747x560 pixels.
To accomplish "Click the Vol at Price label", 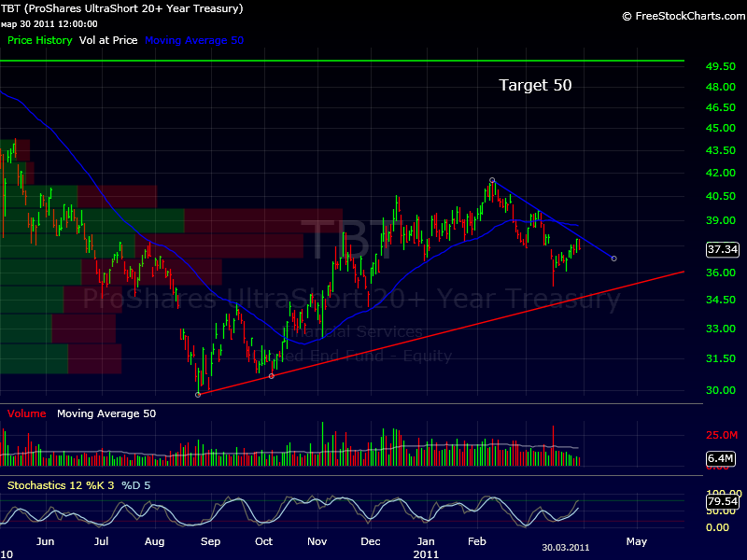I will click(x=108, y=40).
